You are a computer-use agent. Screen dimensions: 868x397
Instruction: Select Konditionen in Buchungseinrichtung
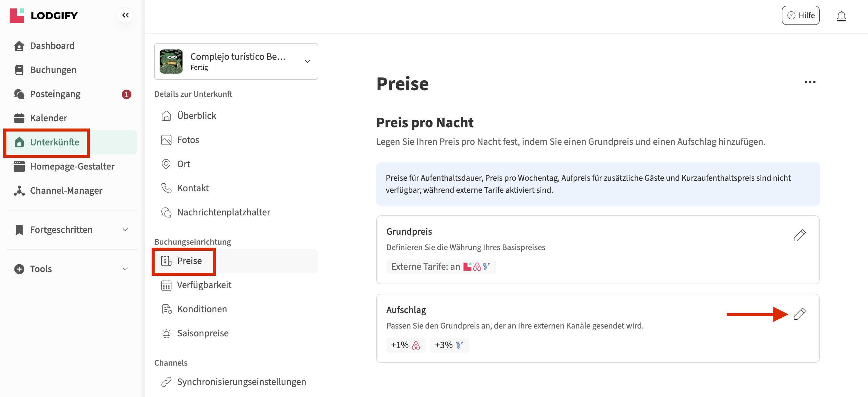[202, 309]
